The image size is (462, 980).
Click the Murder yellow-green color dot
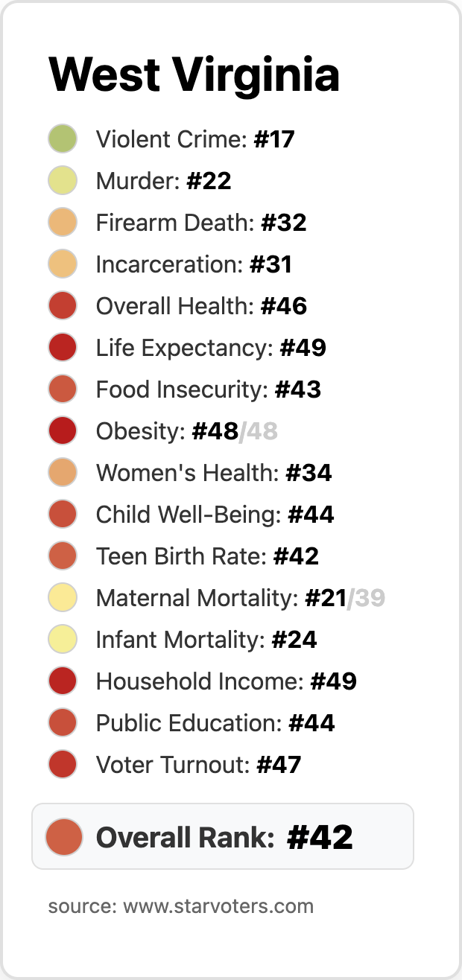pos(63,181)
